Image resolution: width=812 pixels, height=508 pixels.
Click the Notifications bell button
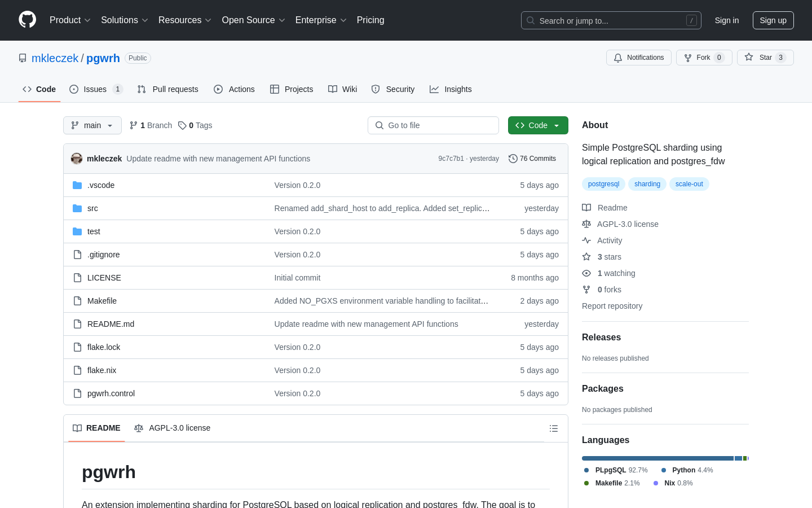(x=639, y=58)
